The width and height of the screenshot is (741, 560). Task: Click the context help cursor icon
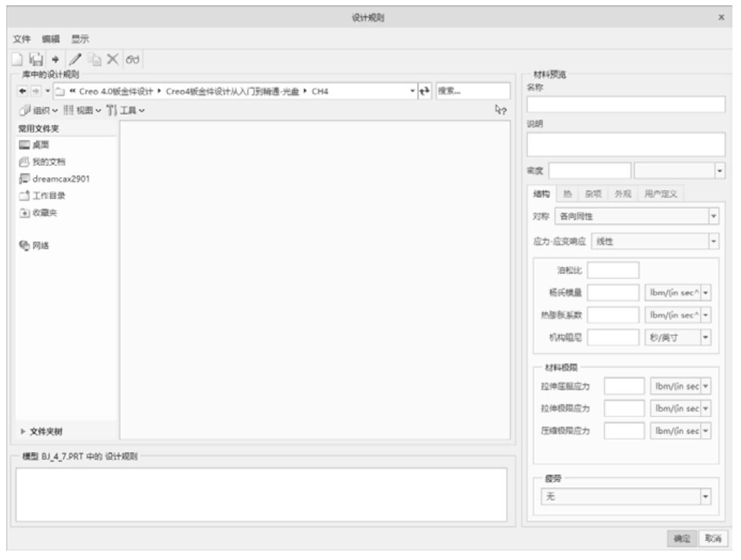point(500,110)
